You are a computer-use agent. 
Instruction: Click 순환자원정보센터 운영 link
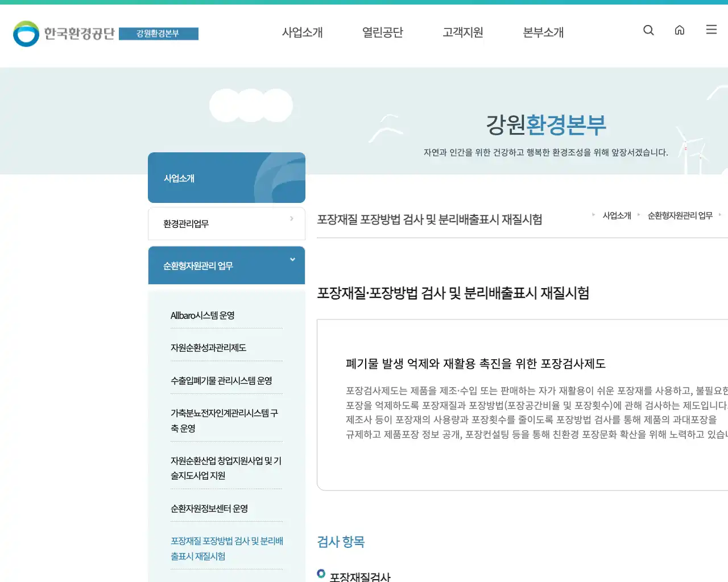209,509
